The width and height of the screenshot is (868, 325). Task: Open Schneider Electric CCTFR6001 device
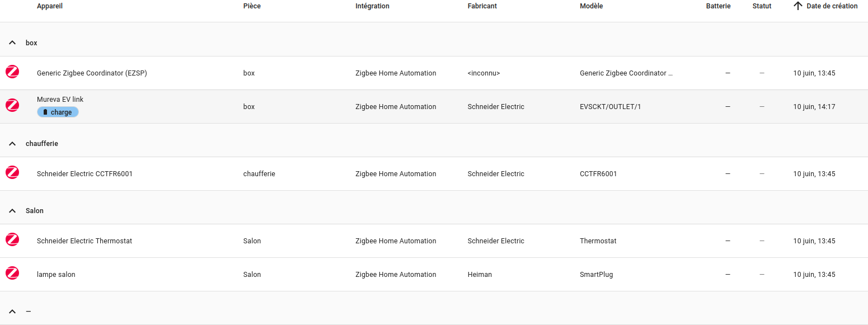[85, 174]
